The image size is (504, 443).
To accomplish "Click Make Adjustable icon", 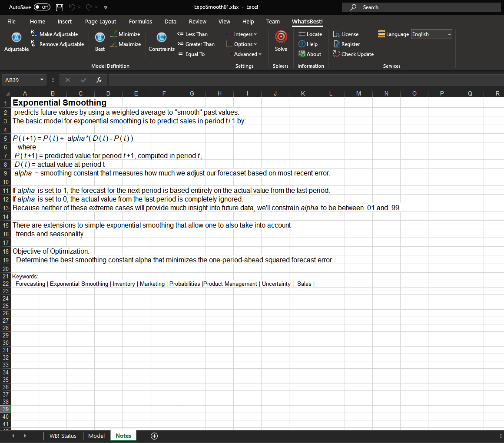I will (34, 33).
